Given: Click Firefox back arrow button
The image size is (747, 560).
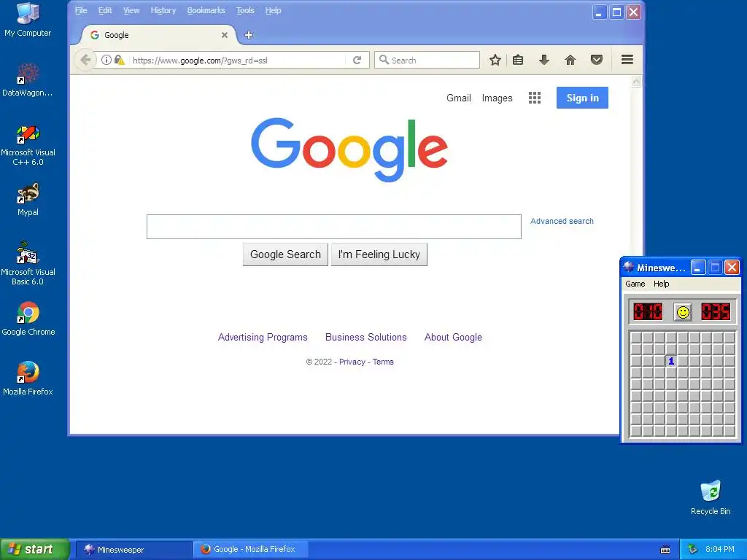Looking at the screenshot, I should (x=85, y=60).
